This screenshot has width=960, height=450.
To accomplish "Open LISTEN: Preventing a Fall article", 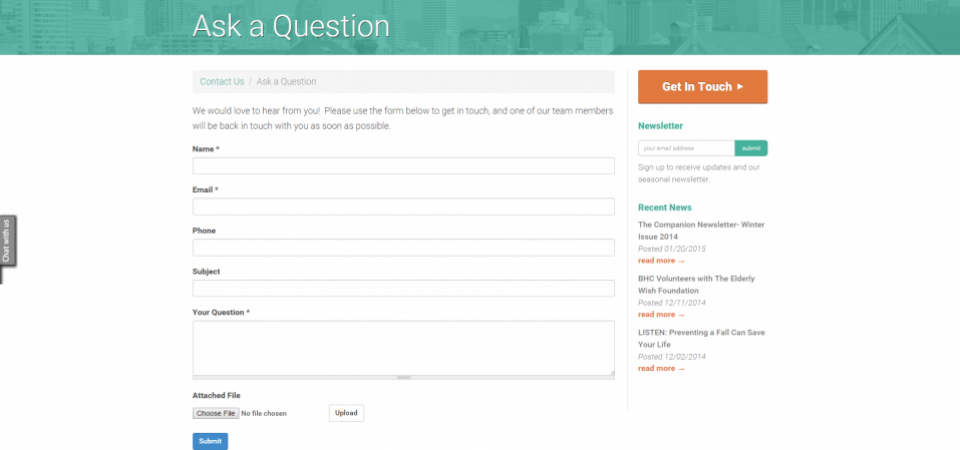I will point(701,339).
